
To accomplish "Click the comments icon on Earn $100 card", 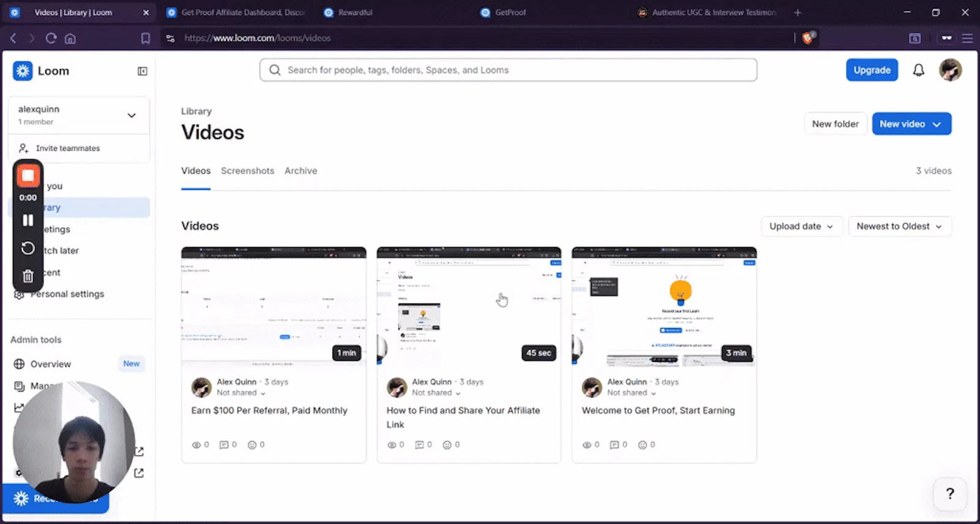I will 224,445.
